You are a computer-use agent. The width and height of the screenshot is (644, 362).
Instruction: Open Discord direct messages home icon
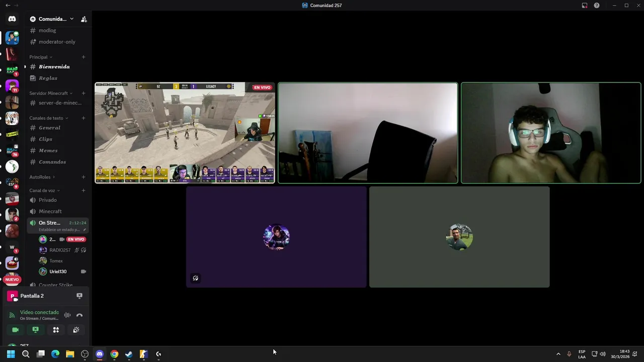(x=12, y=19)
